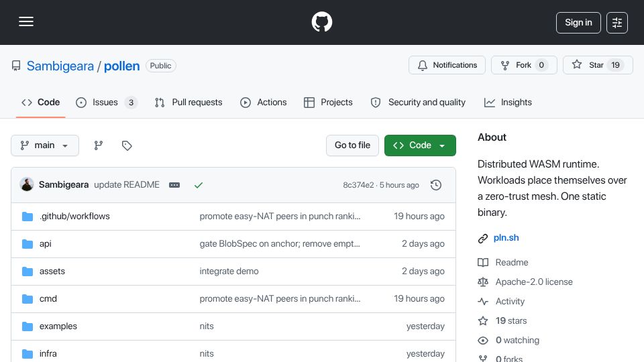Switch to the Code tab
Viewport: 644px width, 362px height.
tap(41, 102)
